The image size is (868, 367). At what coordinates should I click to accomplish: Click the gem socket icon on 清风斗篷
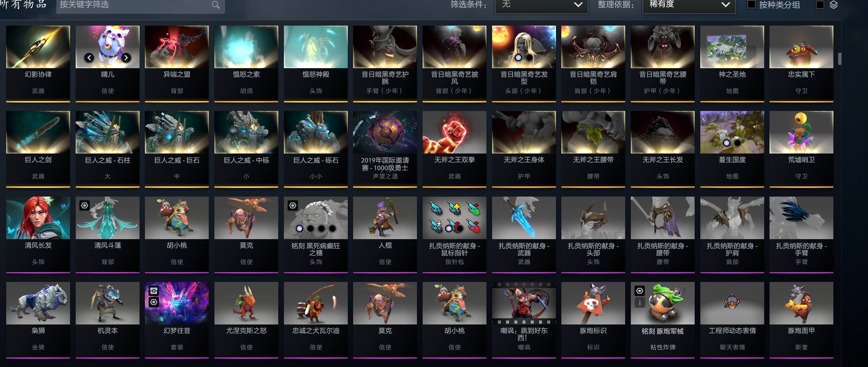(x=85, y=205)
